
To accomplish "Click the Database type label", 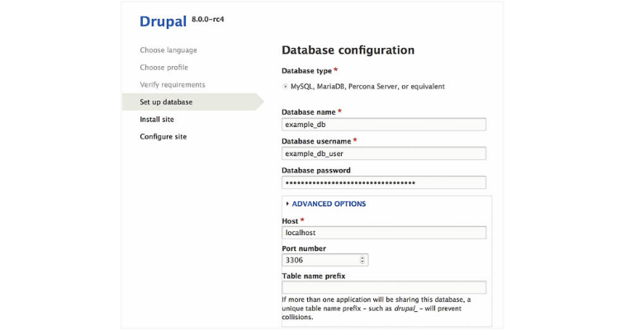I will click(x=306, y=71).
